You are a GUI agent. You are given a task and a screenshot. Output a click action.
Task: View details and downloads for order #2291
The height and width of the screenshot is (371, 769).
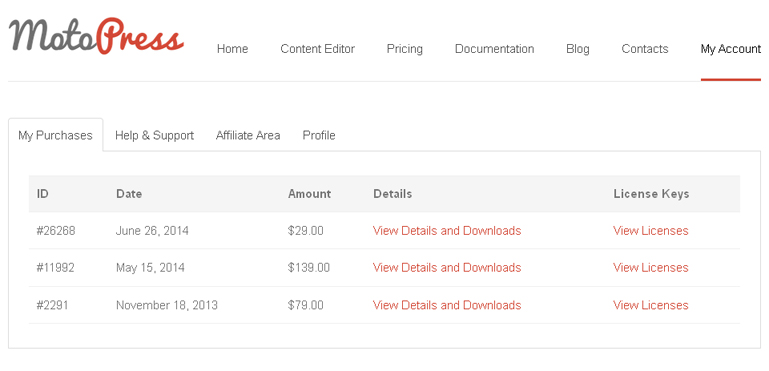[447, 305]
